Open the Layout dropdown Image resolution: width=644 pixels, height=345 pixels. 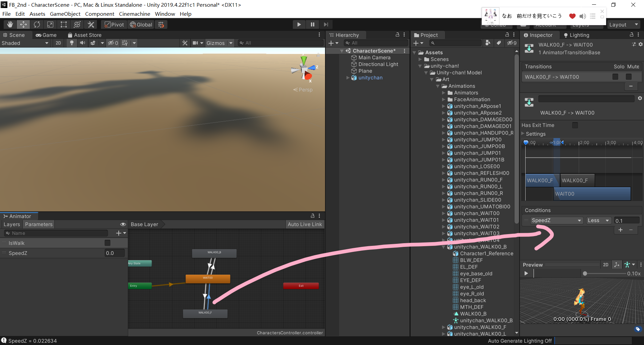[624, 24]
